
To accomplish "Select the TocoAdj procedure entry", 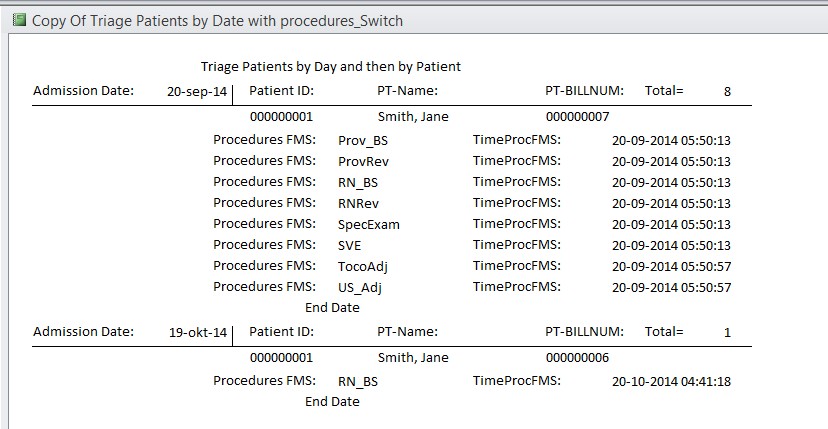I will [x=363, y=267].
